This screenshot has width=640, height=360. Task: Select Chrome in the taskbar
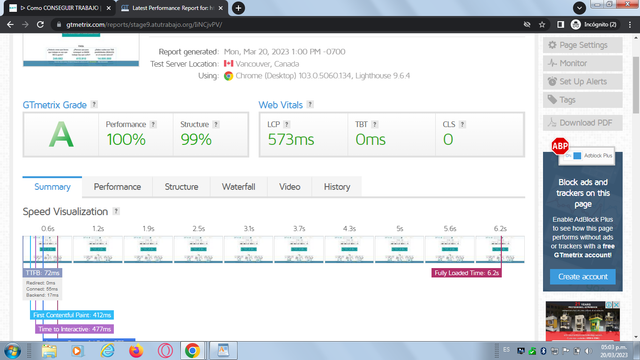coord(192,351)
